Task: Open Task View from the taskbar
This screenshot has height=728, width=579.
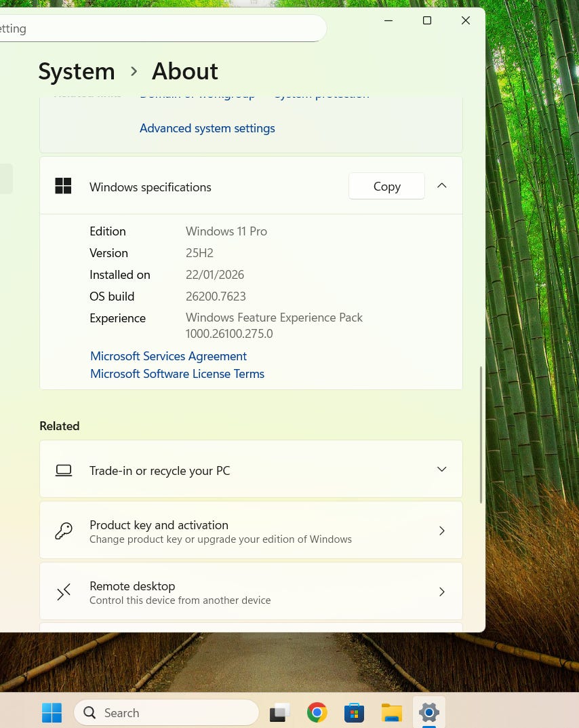Action: point(279,712)
